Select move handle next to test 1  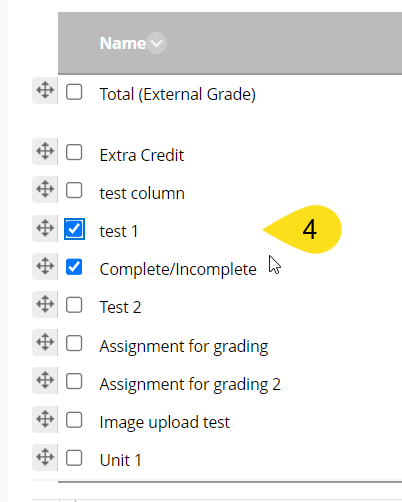[45, 229]
